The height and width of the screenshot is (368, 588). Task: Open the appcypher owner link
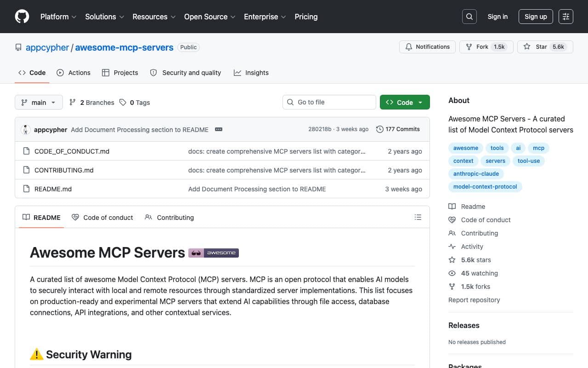(x=47, y=47)
